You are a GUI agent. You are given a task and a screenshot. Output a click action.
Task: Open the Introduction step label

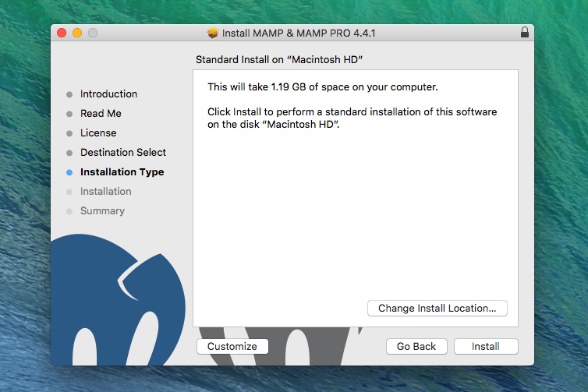coord(108,94)
